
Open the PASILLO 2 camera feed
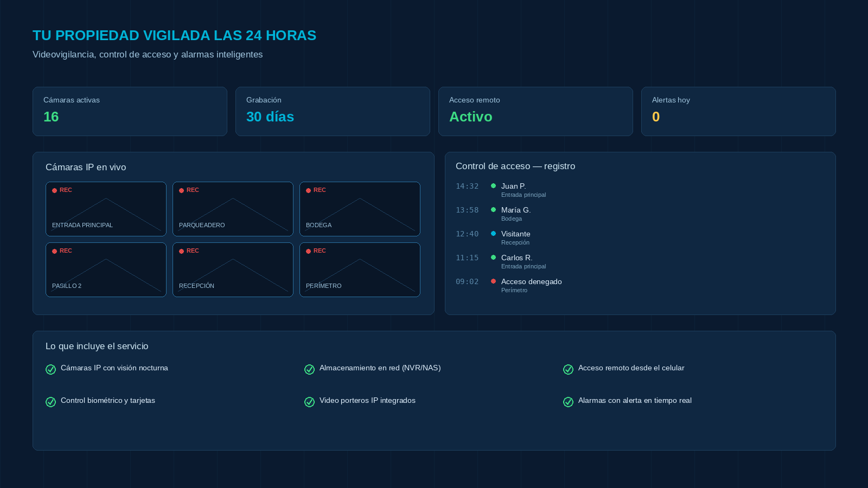tap(106, 269)
